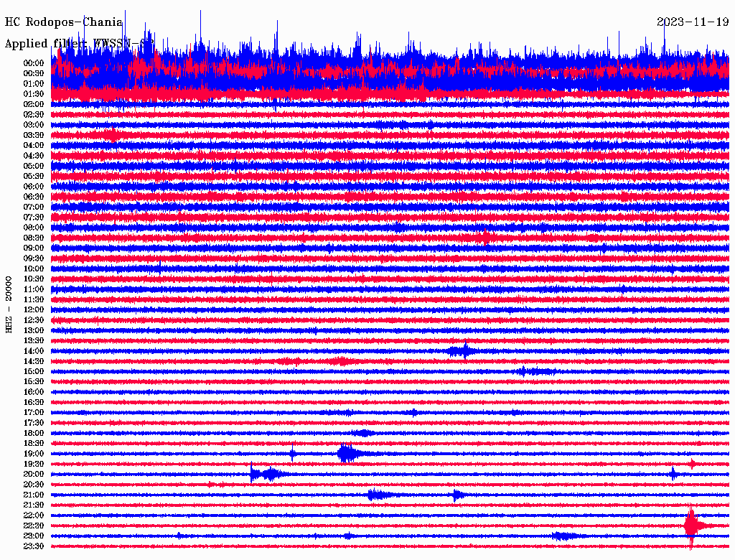Image resolution: width=735 pixels, height=560 pixels.
Task: Click the 00:00 time row label
Action: [x=33, y=63]
